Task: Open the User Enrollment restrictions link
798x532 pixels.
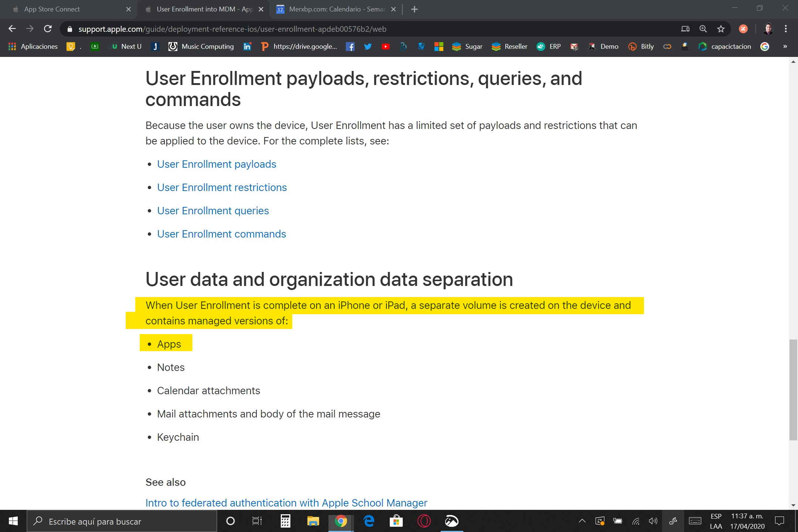Action: pos(222,187)
